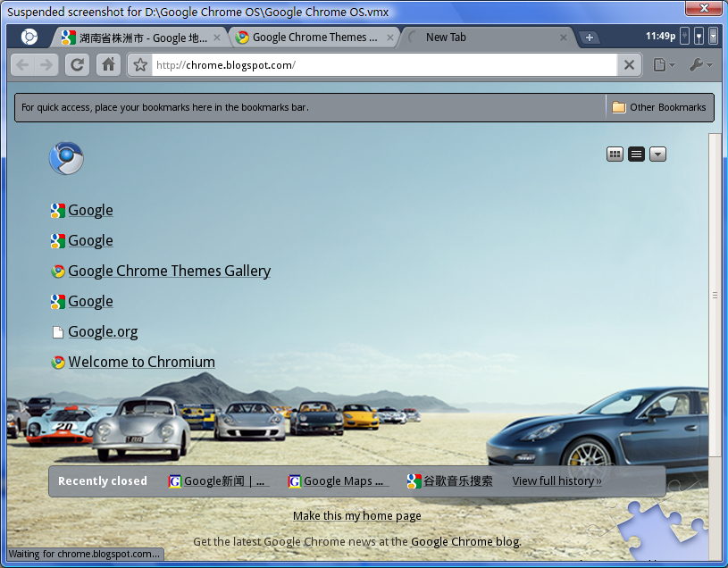
Task: Switch to thumbnail grid view
Action: [615, 155]
